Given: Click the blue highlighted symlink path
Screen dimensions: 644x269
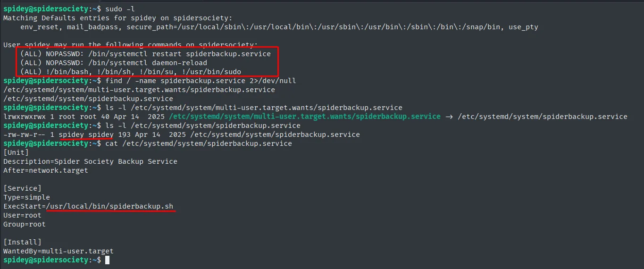Looking at the screenshot, I should (305, 117).
